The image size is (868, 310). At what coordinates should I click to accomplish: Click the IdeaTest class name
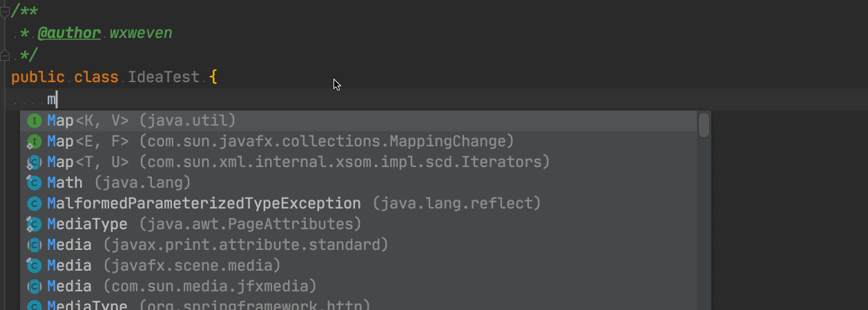point(164,77)
